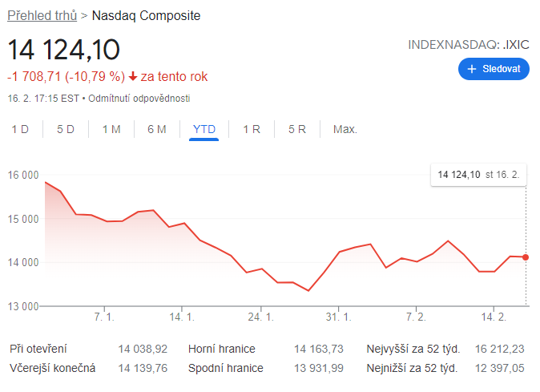Select the 1 M range tab
Screen dimensions: 540x392
111,129
